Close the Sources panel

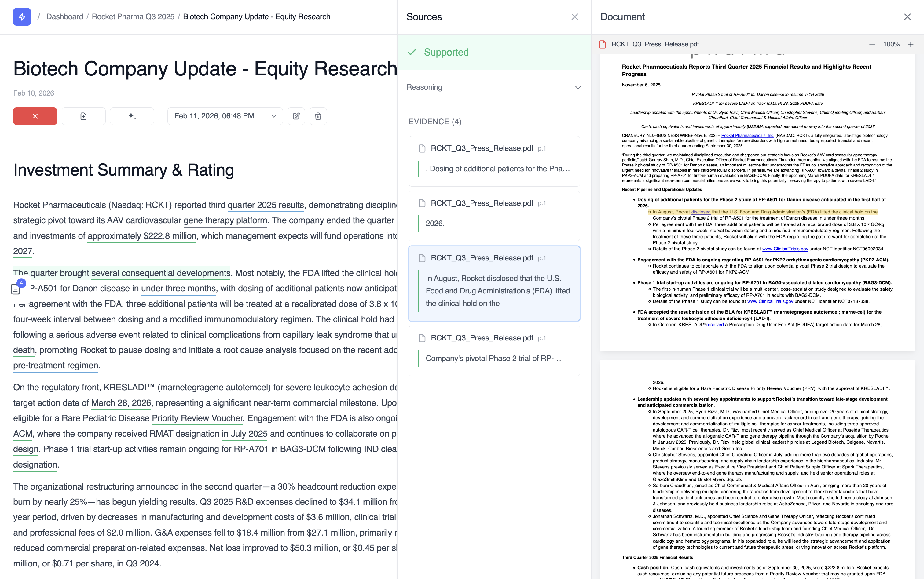click(x=574, y=17)
